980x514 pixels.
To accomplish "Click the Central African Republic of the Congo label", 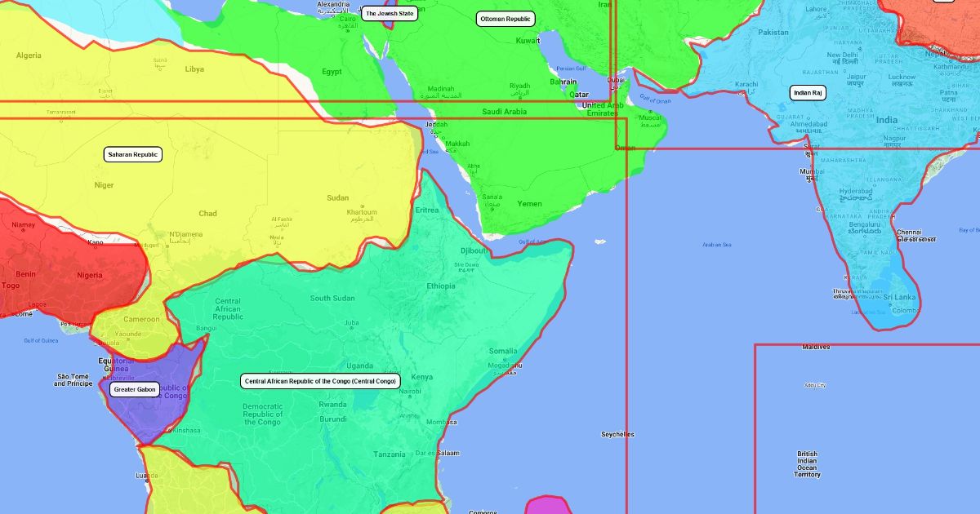I will (321, 381).
